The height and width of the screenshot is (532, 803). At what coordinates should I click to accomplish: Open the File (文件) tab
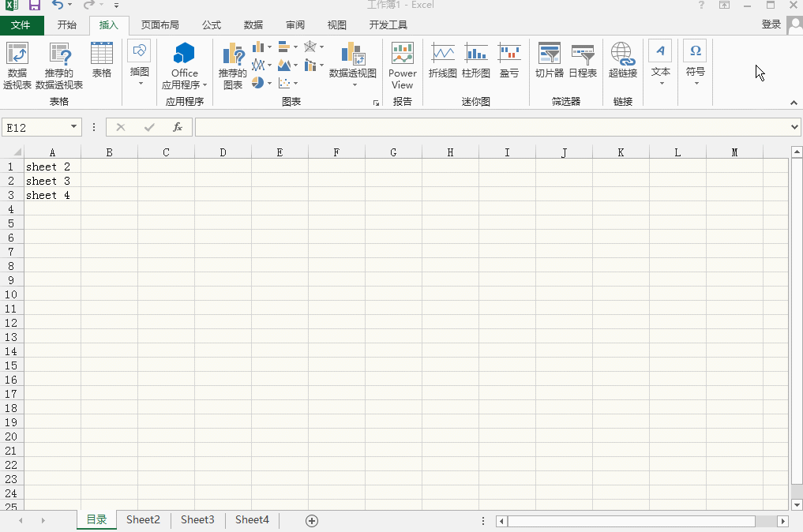click(x=21, y=25)
